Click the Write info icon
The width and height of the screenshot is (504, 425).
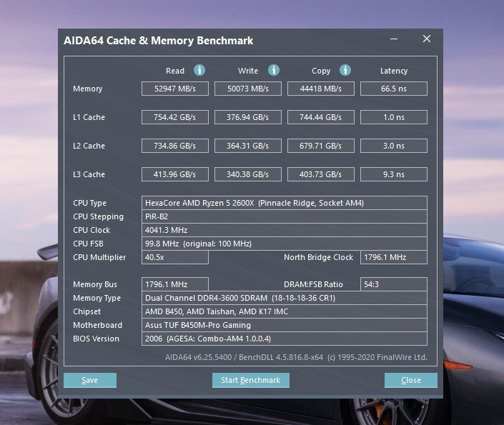274,70
